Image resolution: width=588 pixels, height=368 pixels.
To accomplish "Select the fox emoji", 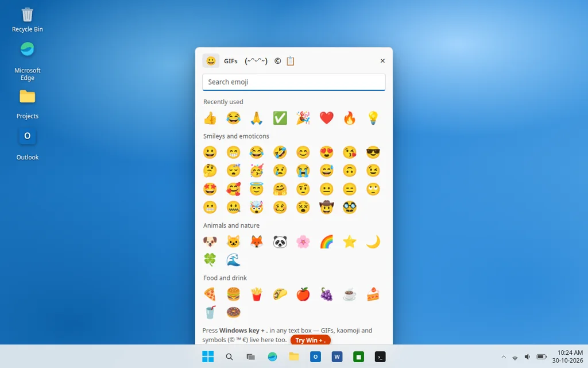I will [257, 241].
